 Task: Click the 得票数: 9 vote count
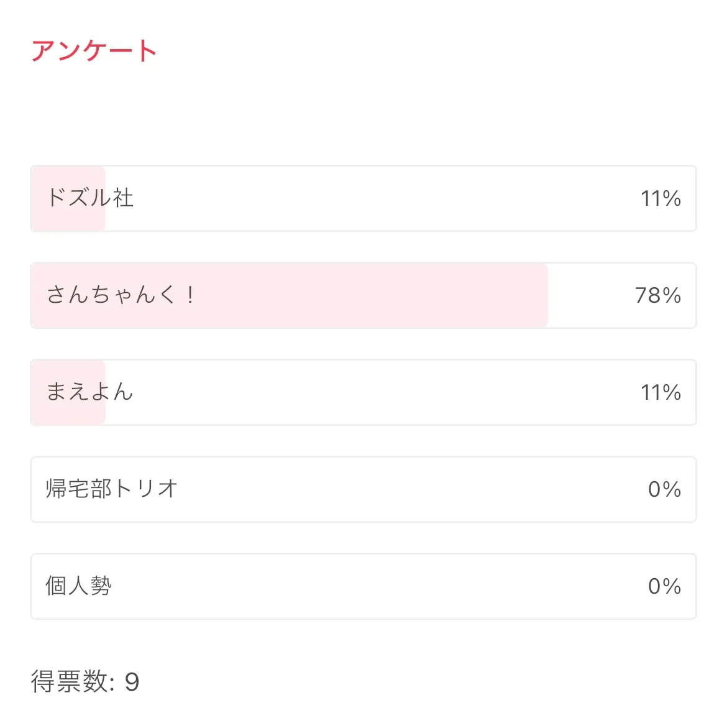(x=85, y=682)
